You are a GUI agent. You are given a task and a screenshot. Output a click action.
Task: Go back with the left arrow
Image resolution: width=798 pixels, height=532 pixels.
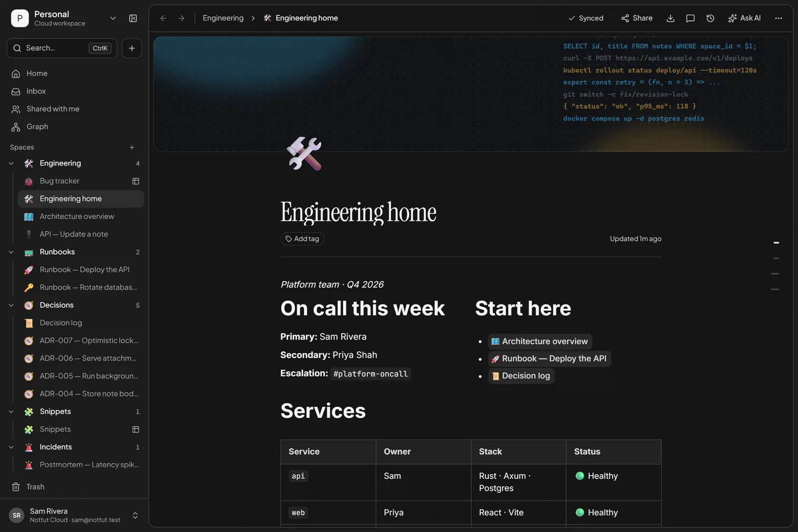[163, 18]
